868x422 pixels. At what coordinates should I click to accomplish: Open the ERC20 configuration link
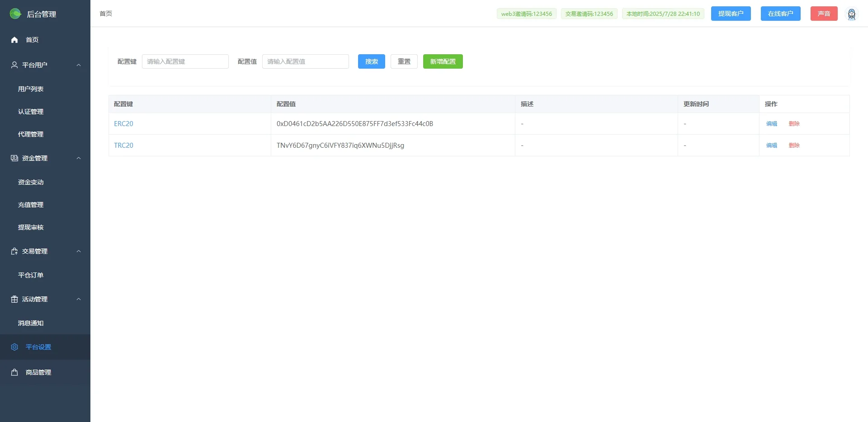[123, 123]
